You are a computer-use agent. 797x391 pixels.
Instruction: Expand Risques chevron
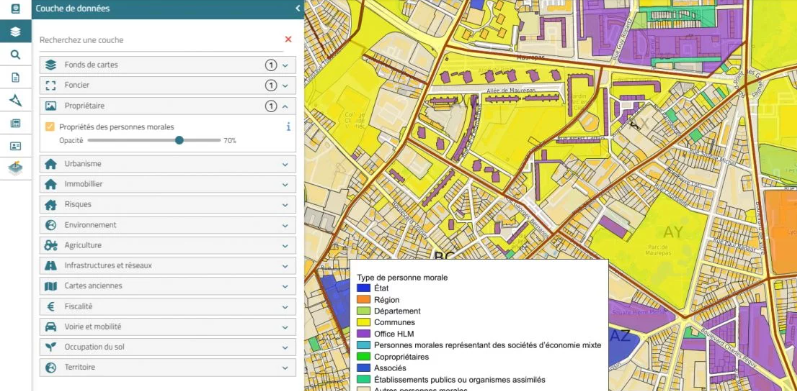[285, 204]
